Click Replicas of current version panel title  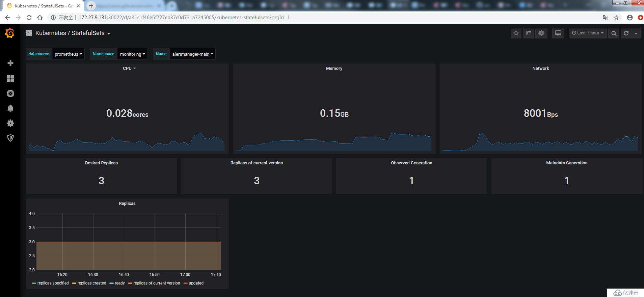click(257, 163)
